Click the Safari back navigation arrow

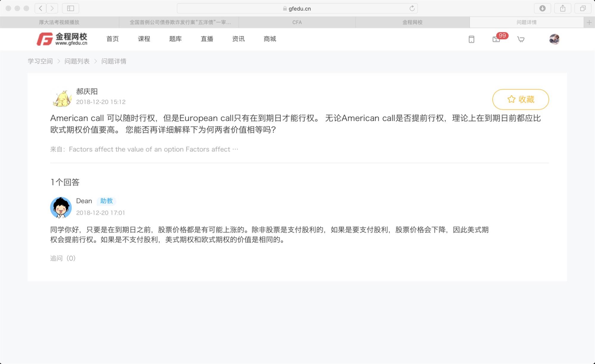tap(40, 8)
